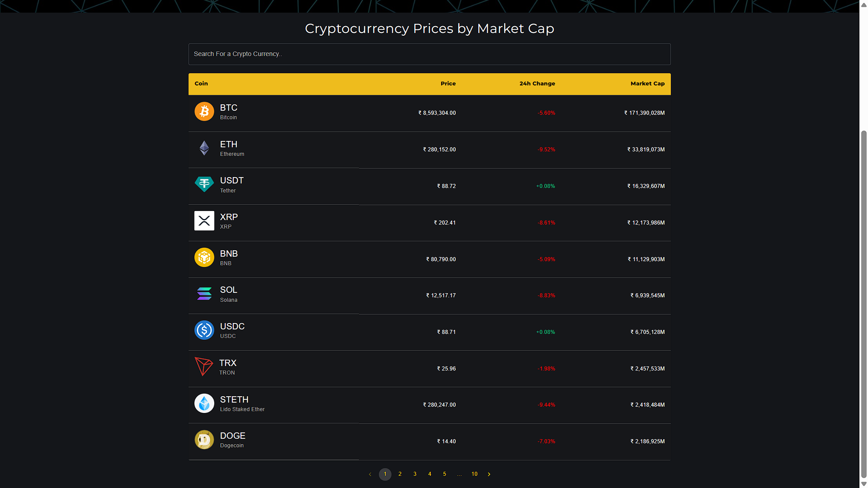Jump to pagination page 10
Image resolution: width=868 pixels, height=488 pixels.
[474, 474]
